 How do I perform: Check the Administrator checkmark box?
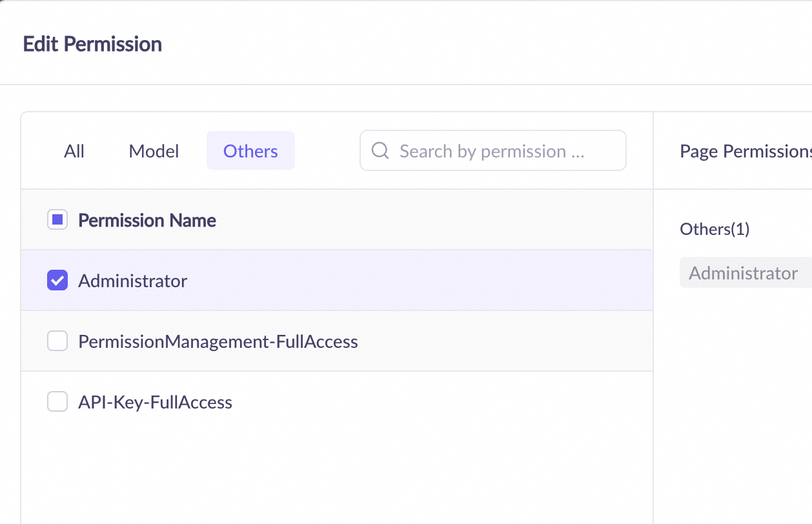[57, 281]
